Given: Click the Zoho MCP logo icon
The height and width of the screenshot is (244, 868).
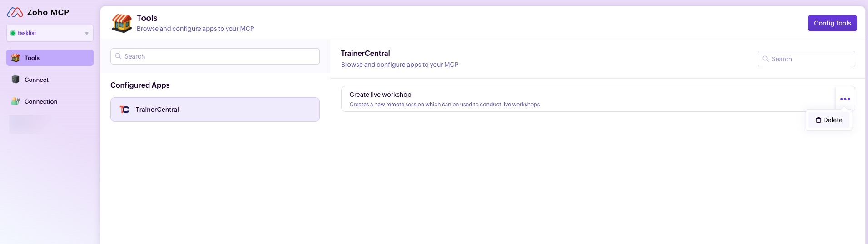Looking at the screenshot, I should (x=15, y=12).
